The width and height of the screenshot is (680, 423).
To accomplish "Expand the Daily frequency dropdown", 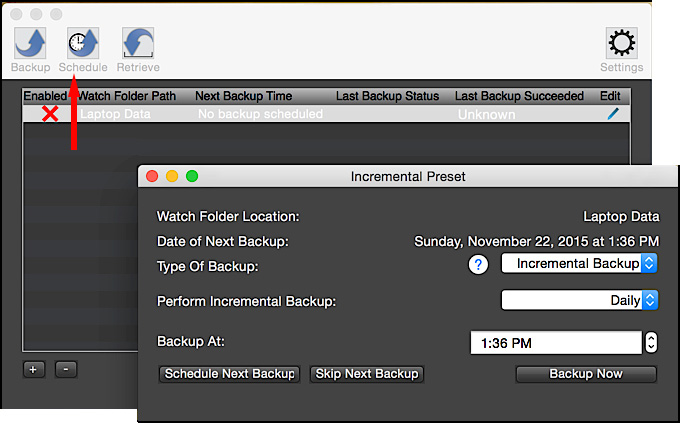I will [x=579, y=300].
